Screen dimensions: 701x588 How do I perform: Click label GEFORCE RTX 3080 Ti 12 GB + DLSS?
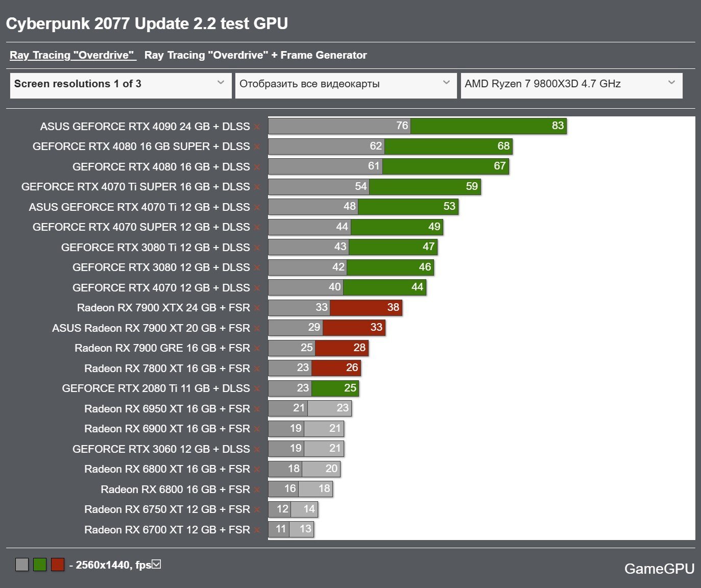tap(156, 248)
